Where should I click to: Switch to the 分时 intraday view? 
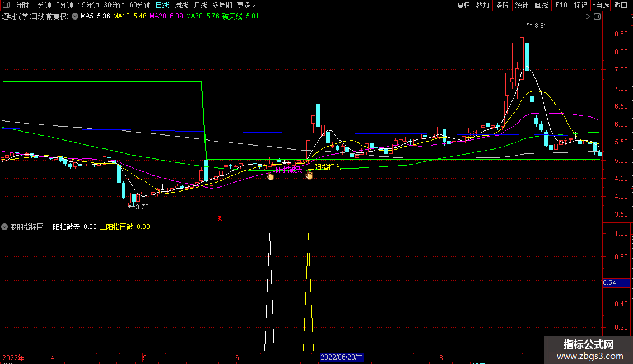point(22,5)
